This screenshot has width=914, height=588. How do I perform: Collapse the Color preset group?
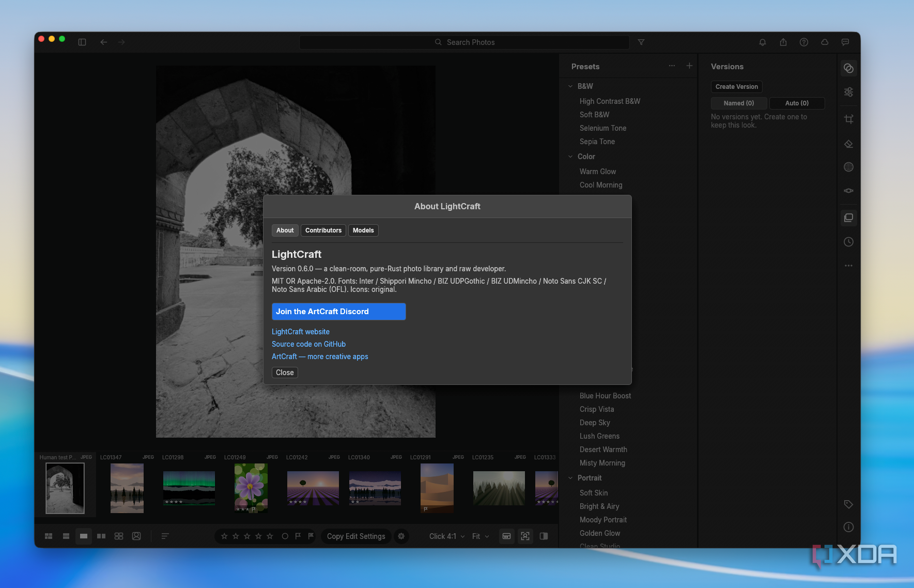click(x=570, y=157)
